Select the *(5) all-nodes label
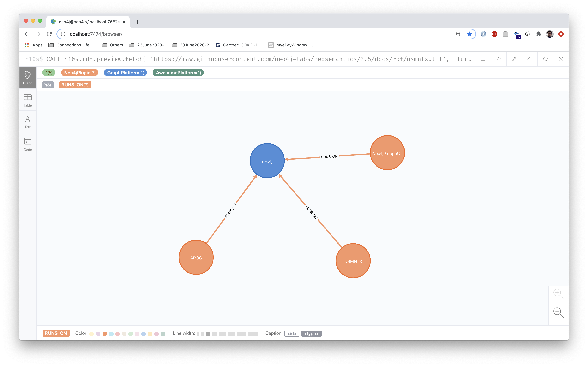This screenshot has width=588, height=366. point(49,73)
